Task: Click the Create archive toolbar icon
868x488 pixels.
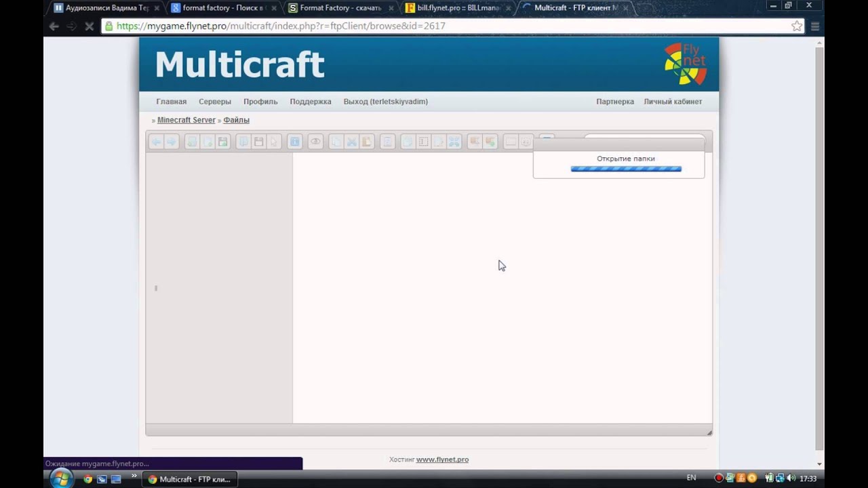Action: 490,142
